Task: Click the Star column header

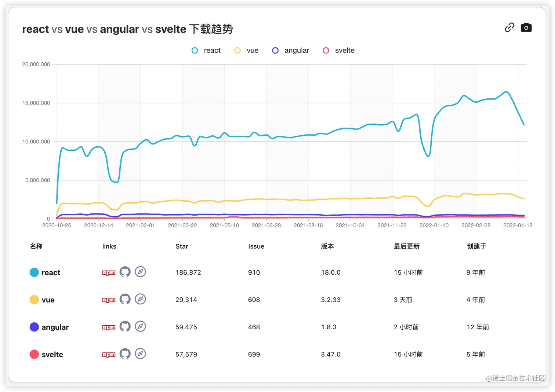Action: 182,246
